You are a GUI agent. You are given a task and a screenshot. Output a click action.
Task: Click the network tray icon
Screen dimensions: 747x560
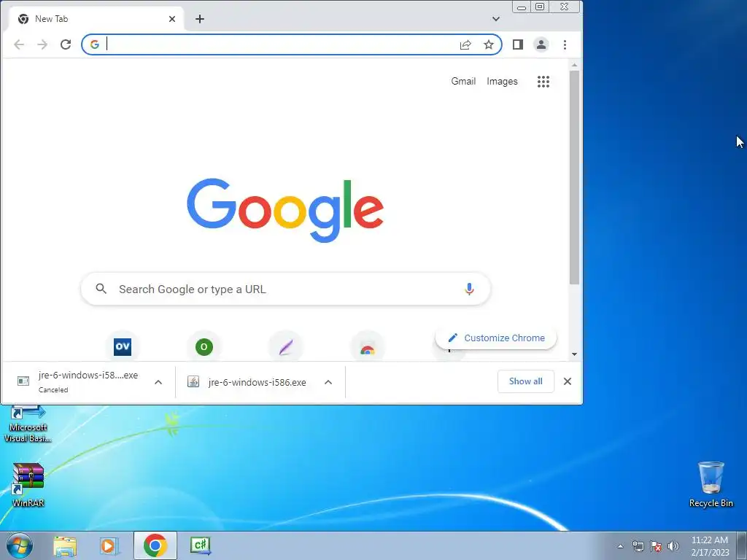click(x=638, y=546)
